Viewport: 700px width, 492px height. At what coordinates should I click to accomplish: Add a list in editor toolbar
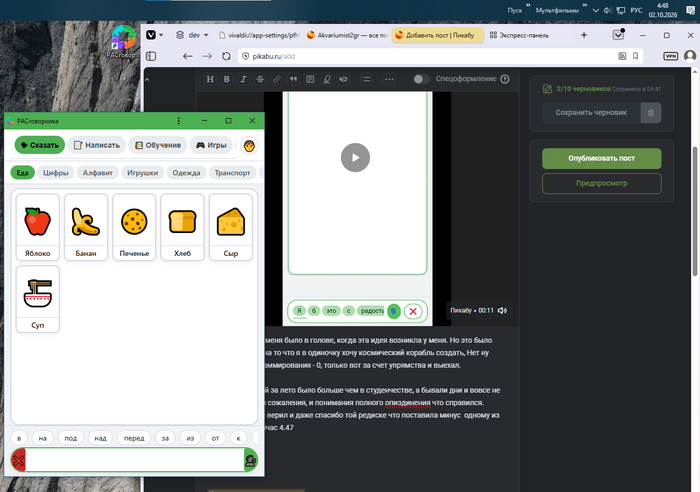[x=366, y=79]
